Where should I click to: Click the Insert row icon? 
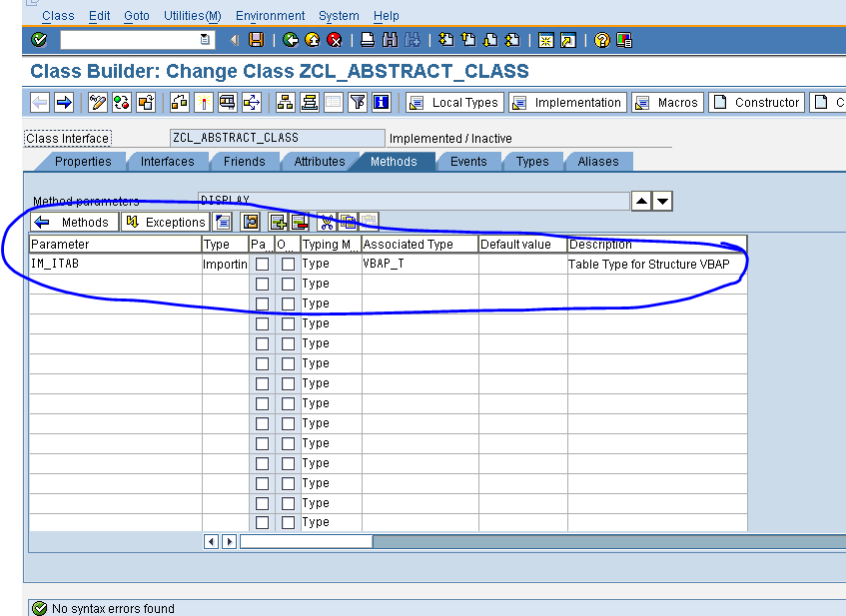278,222
